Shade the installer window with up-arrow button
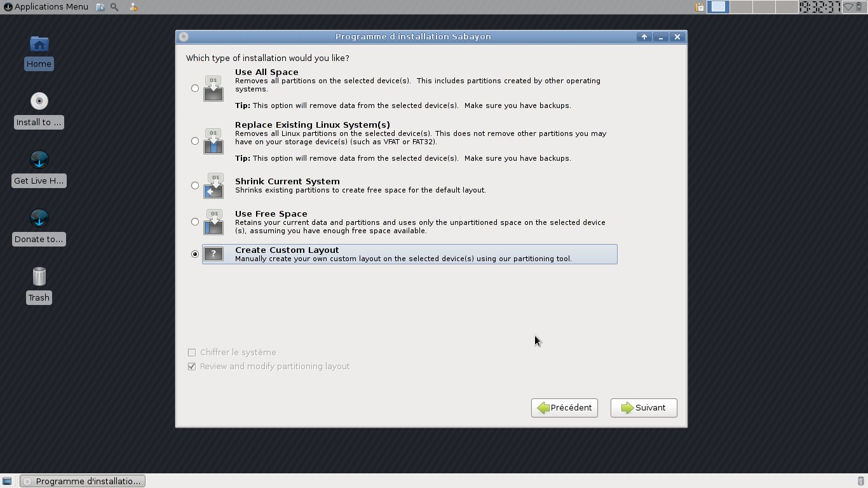The height and width of the screenshot is (488, 868). click(644, 37)
